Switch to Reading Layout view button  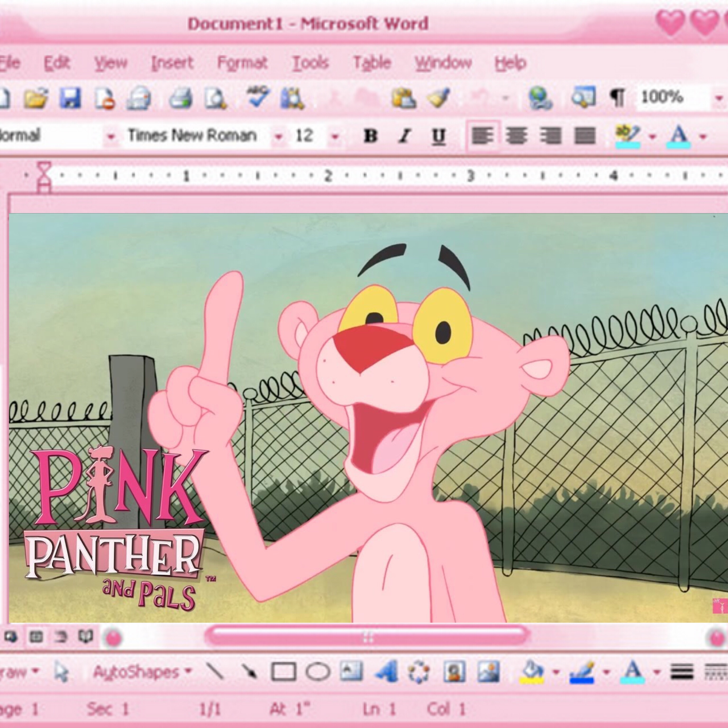pos(86,637)
